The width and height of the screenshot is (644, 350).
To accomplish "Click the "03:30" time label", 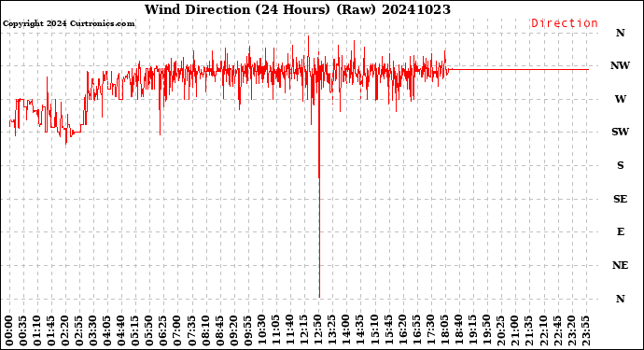I will pos(93,330).
